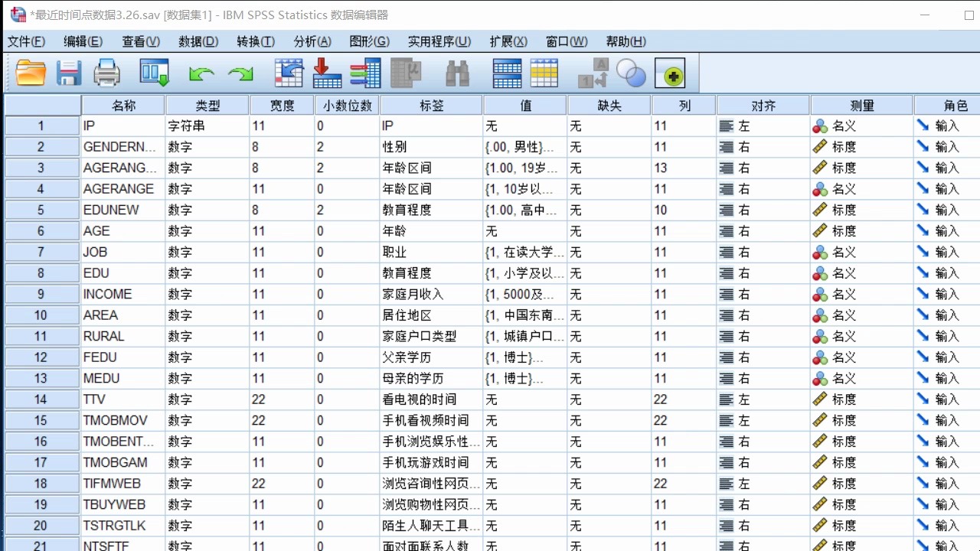Open the Variables dialog via the μ icon
980x551 pixels.
pos(403,72)
